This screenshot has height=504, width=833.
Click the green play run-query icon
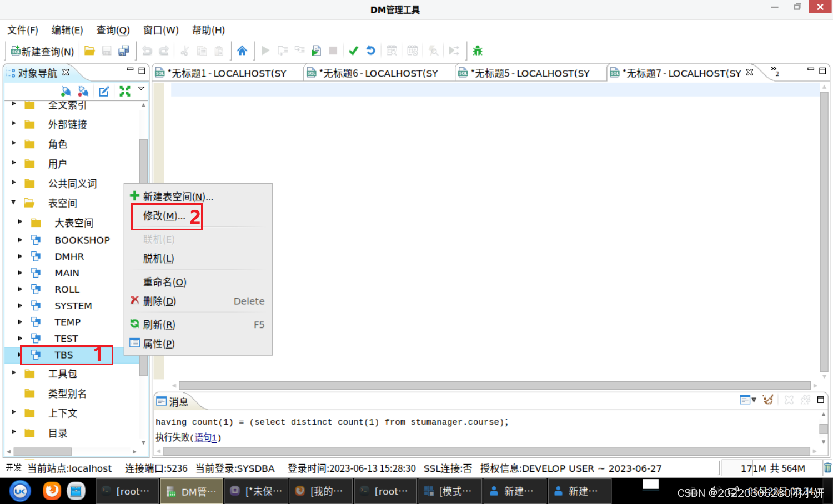265,51
